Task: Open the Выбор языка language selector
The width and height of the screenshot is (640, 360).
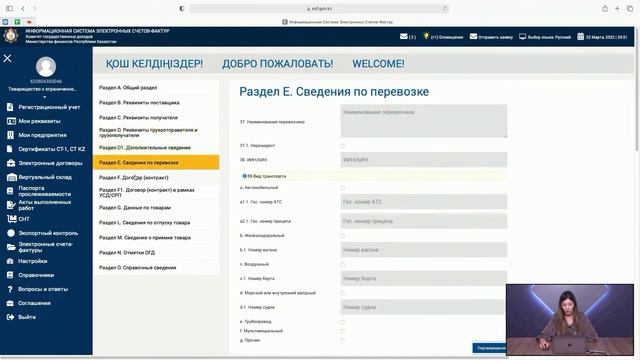Action: pyautogui.click(x=545, y=37)
